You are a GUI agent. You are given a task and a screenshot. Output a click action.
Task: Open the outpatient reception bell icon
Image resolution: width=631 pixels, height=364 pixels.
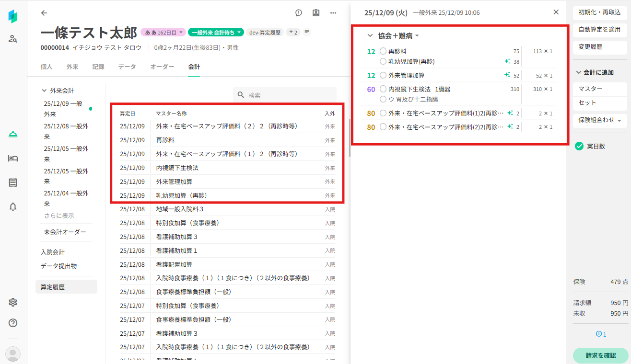(13, 135)
